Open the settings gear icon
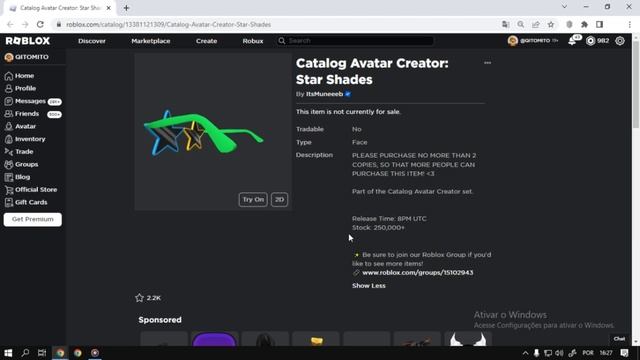This screenshot has width=640, height=360. click(x=620, y=41)
